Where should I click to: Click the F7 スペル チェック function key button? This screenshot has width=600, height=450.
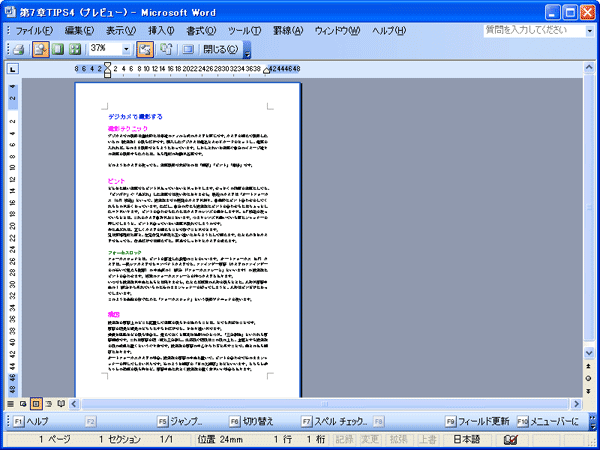(x=334, y=422)
